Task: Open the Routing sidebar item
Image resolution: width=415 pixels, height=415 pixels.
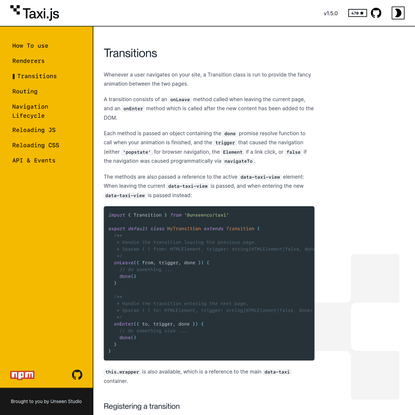Action: [x=25, y=91]
